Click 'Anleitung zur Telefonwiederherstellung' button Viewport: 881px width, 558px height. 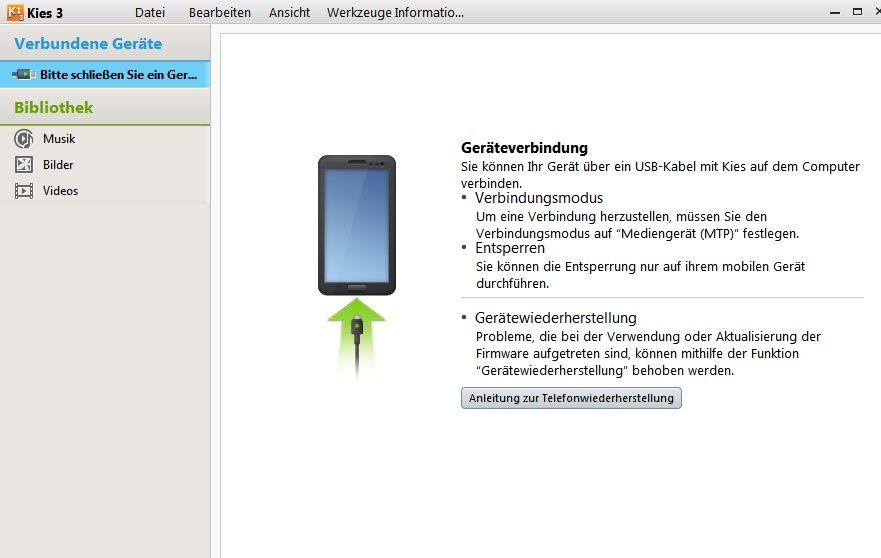[571, 398]
